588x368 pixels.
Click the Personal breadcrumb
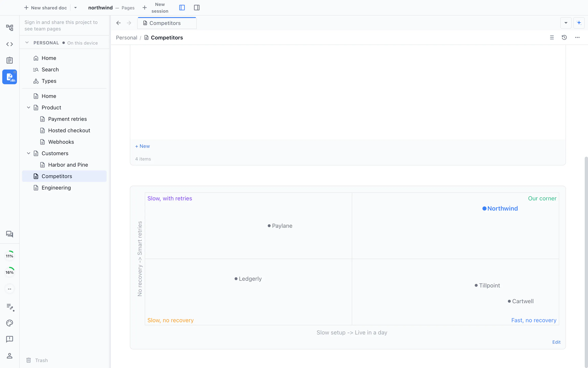pyautogui.click(x=127, y=38)
